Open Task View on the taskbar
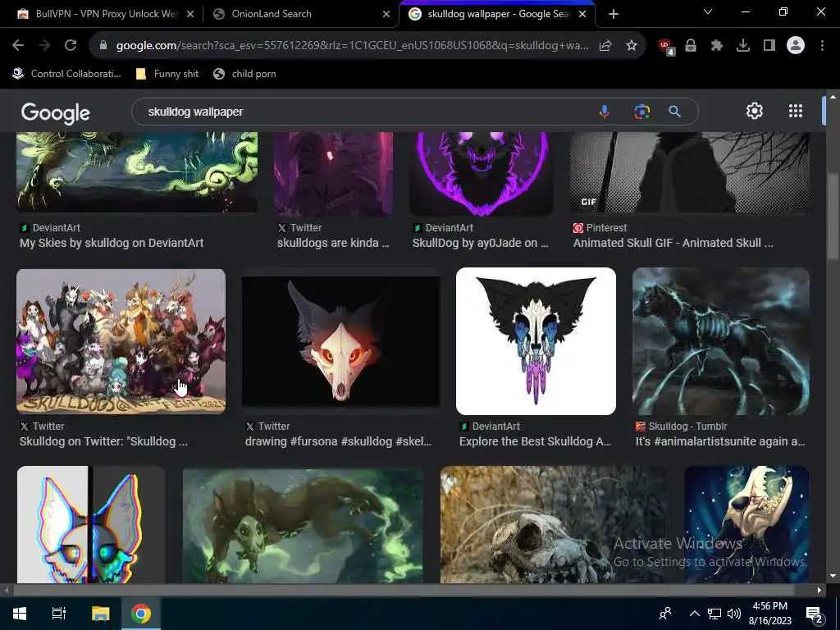Screen dimensions: 840x630 tap(58, 614)
